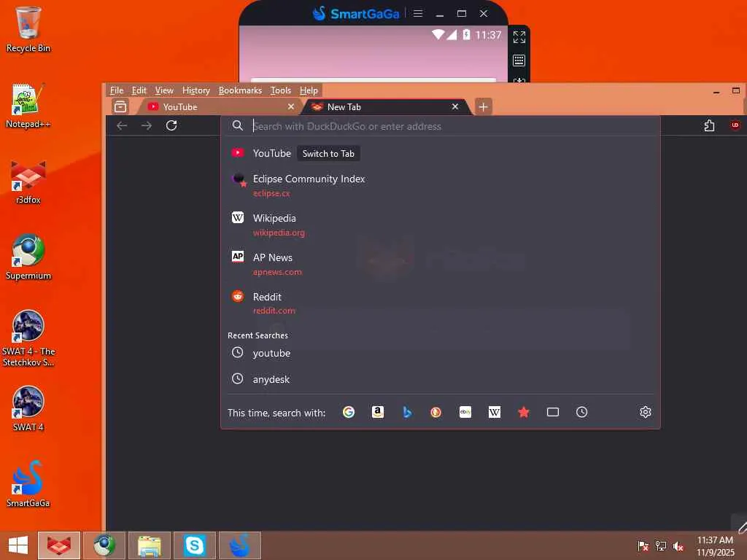The width and height of the screenshot is (747, 560).
Task: Open the taskbar clock and date
Action: tap(715, 545)
